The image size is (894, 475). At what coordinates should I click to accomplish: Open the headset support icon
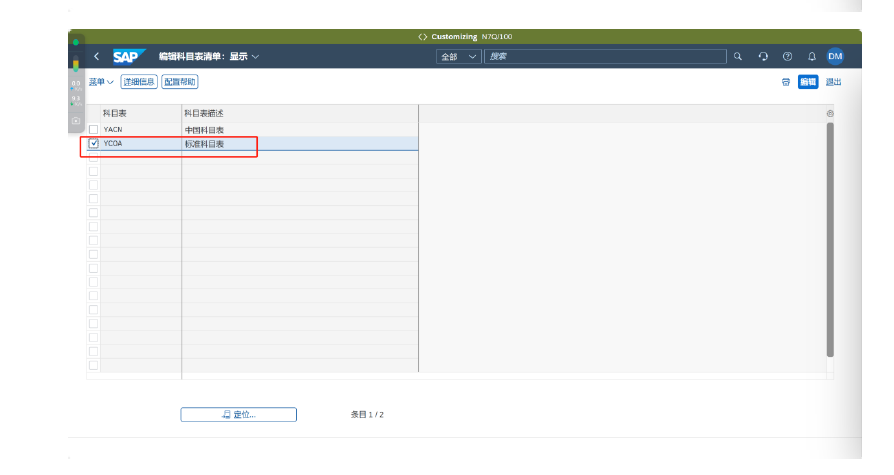(x=763, y=57)
